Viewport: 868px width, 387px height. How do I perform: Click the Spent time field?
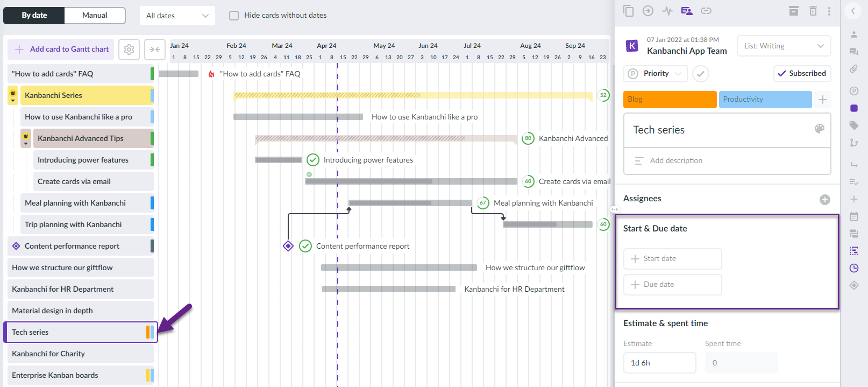tap(741, 363)
